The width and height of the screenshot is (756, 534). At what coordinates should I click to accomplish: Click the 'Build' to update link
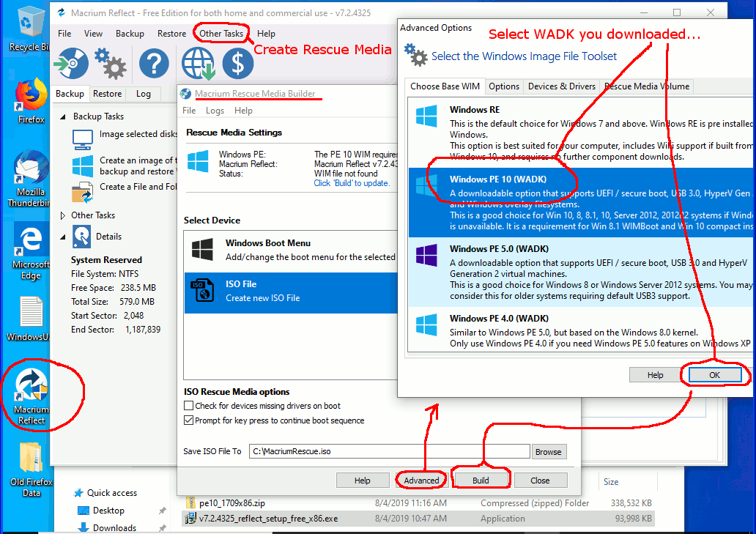coord(352,183)
